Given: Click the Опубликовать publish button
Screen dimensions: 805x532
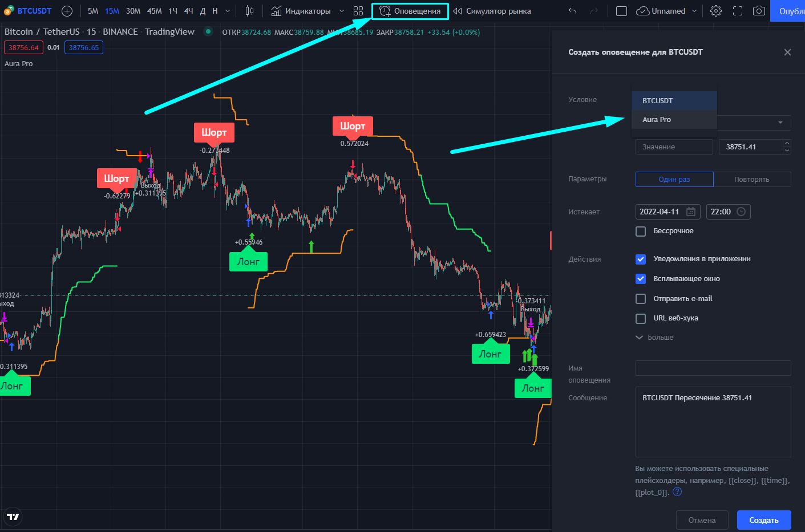Looking at the screenshot, I should [788, 11].
